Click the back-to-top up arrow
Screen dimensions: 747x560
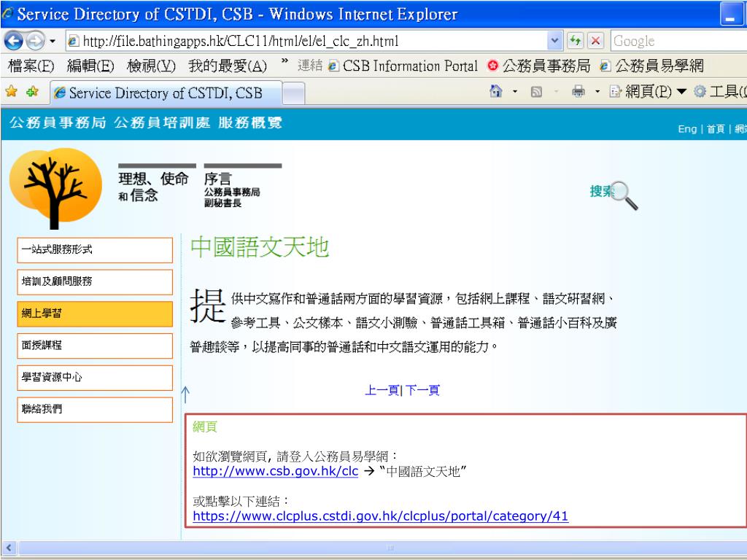pos(185,394)
